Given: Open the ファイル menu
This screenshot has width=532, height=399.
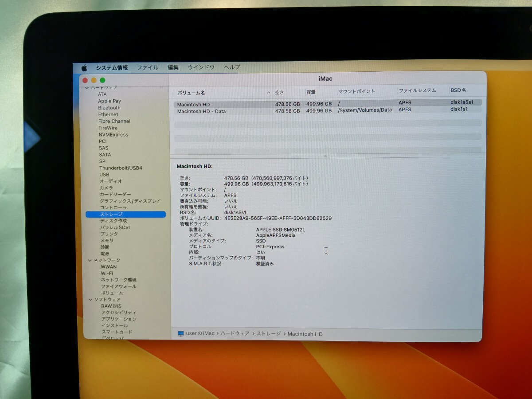Looking at the screenshot, I should [148, 68].
